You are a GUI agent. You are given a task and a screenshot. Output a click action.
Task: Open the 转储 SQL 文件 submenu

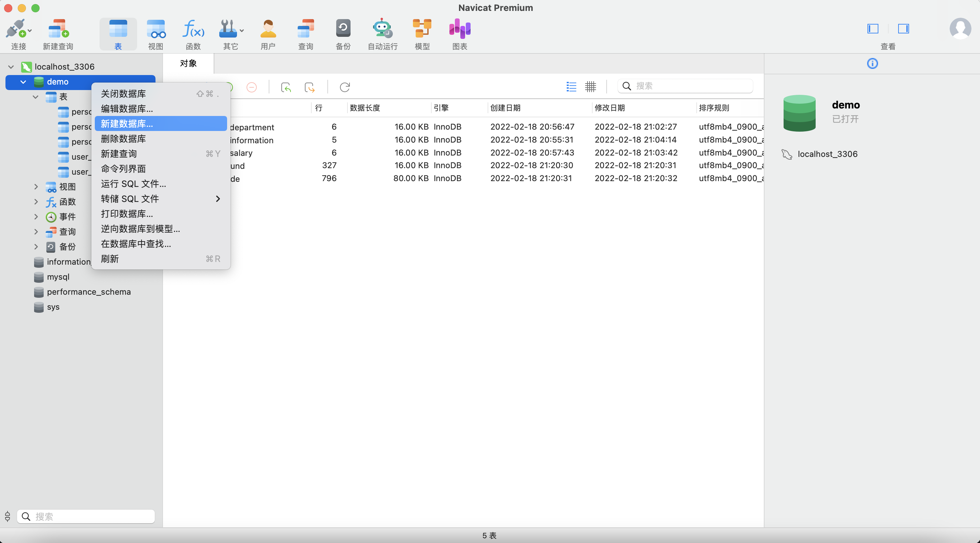tap(161, 199)
